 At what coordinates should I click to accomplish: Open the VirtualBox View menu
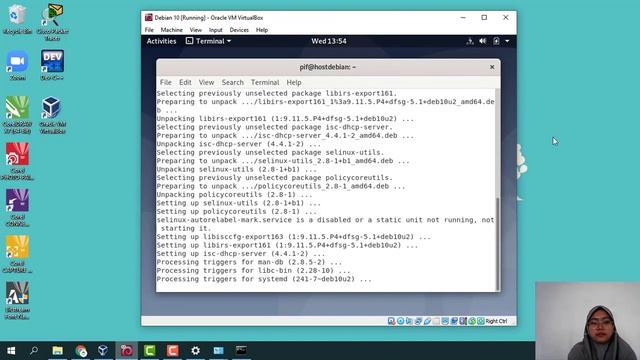tap(196, 30)
